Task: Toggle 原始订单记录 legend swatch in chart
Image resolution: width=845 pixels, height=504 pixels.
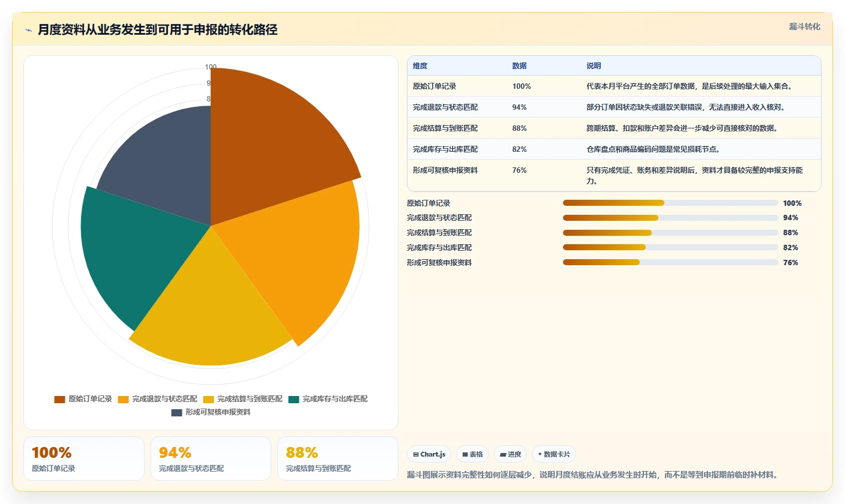Action: point(59,399)
